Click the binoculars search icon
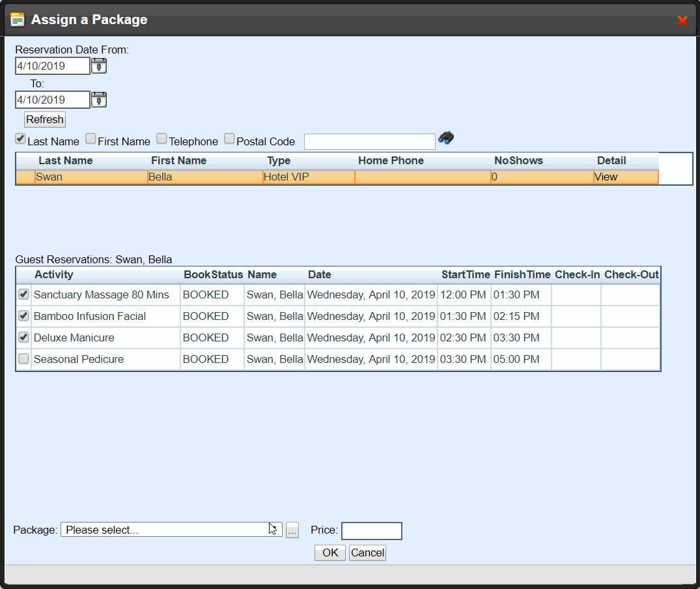700x589 pixels. [x=446, y=138]
